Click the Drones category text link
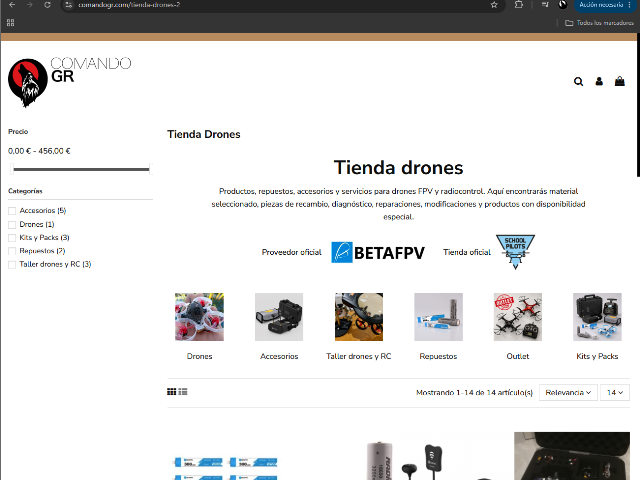Viewport: 640px width, 480px height. pos(199,356)
